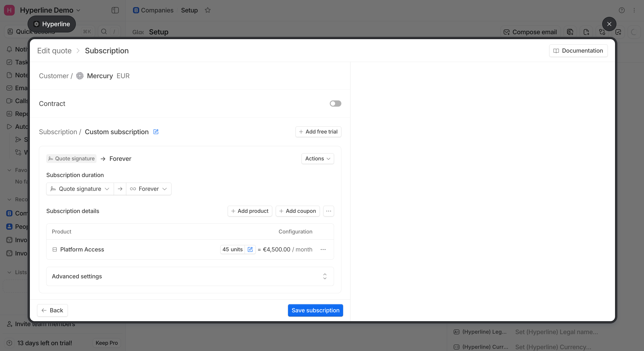Viewport: 644px width, 351px height.
Task: Open the Actions dropdown menu
Action: pyautogui.click(x=318, y=159)
